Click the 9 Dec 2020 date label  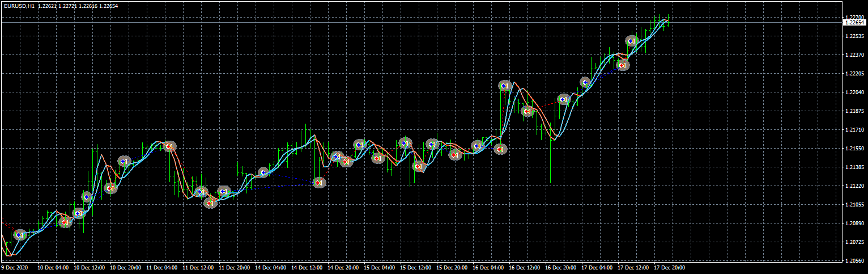coord(15,267)
